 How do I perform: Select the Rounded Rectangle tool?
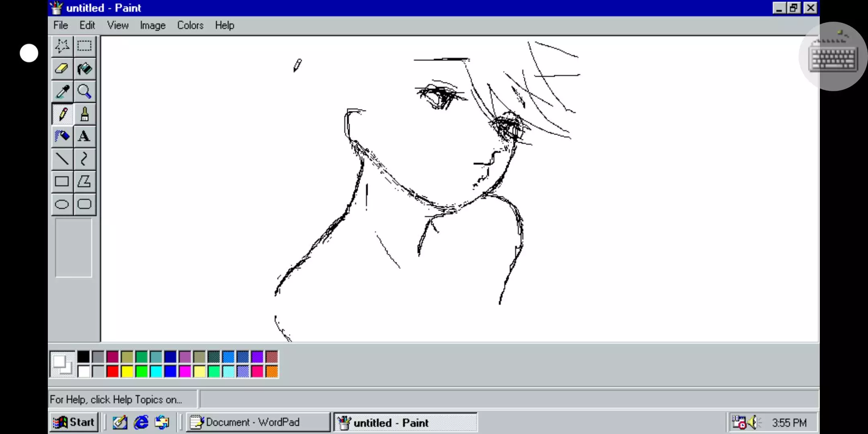[x=84, y=204]
